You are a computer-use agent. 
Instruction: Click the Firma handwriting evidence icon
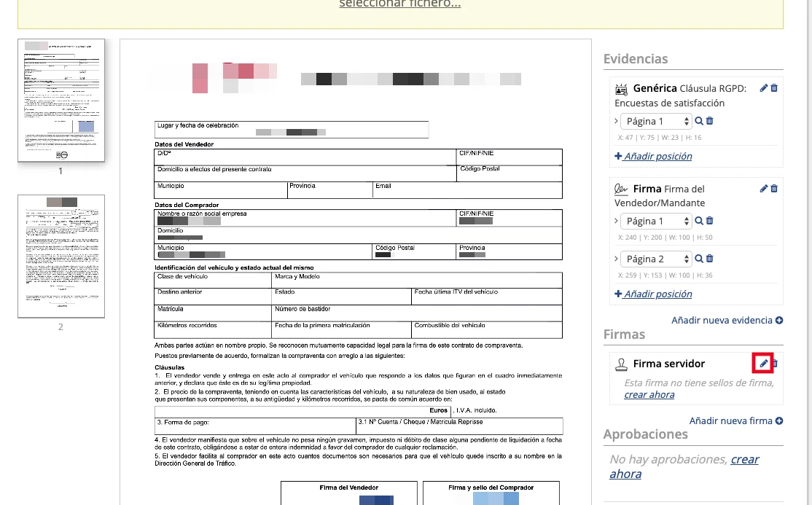click(x=622, y=189)
